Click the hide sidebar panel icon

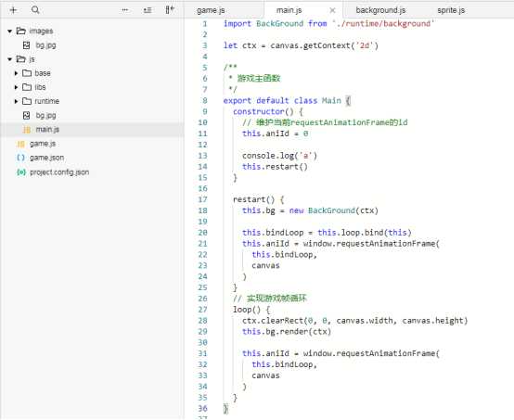click(x=170, y=10)
